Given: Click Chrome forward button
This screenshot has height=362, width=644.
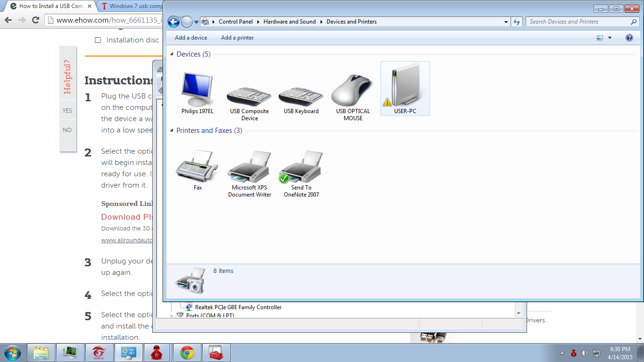Looking at the screenshot, I should point(22,20).
